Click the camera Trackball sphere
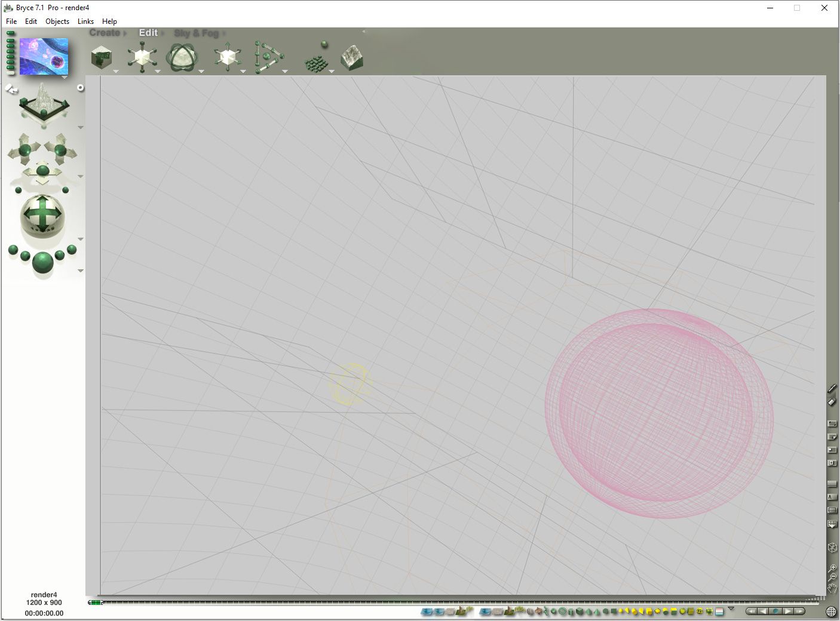Viewport: 840px width, 621px height. [x=42, y=216]
